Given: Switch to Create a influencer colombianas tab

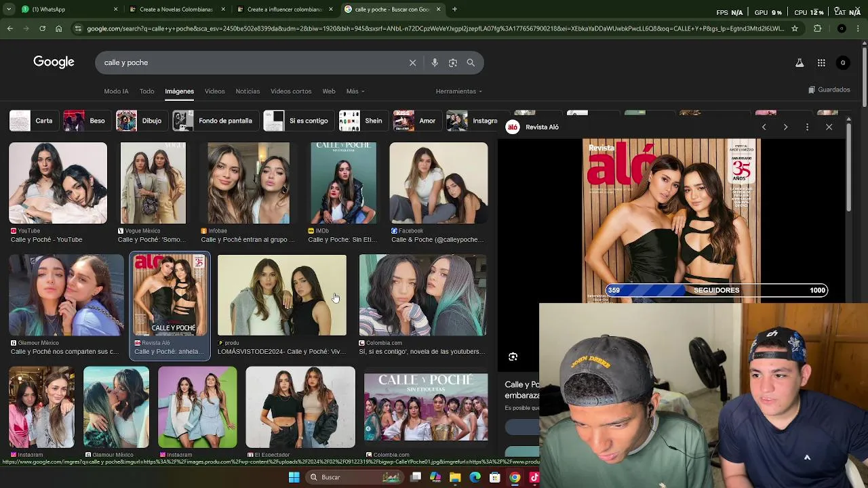Looking at the screenshot, I should tap(285, 9).
